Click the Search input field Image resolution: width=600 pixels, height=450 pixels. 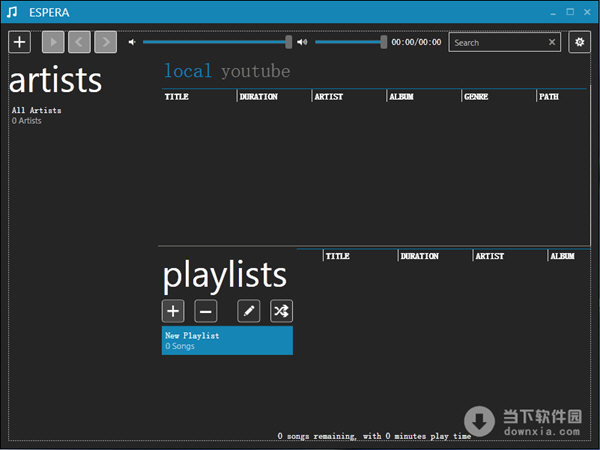tap(497, 42)
